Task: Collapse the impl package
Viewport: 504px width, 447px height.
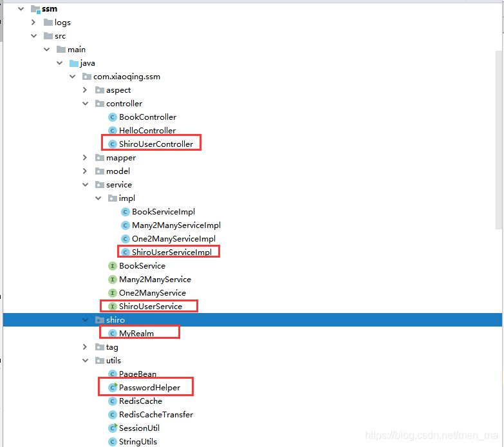Action: [98, 198]
